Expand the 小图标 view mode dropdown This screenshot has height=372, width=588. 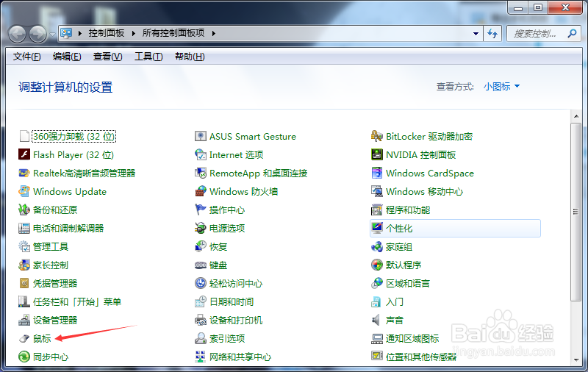coord(501,87)
